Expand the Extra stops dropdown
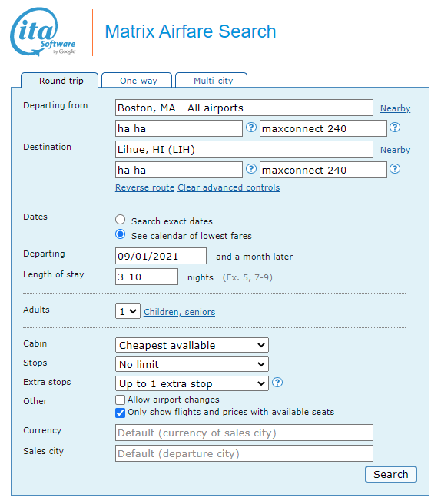This screenshot has height=504, width=441. click(192, 383)
